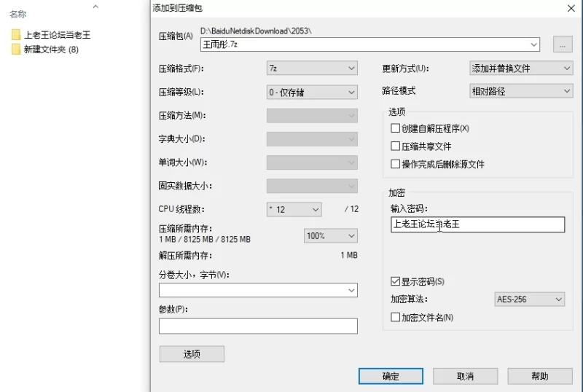This screenshot has height=392, width=583.
Task: Enable 加密文件名 checkbox
Action: click(396, 318)
